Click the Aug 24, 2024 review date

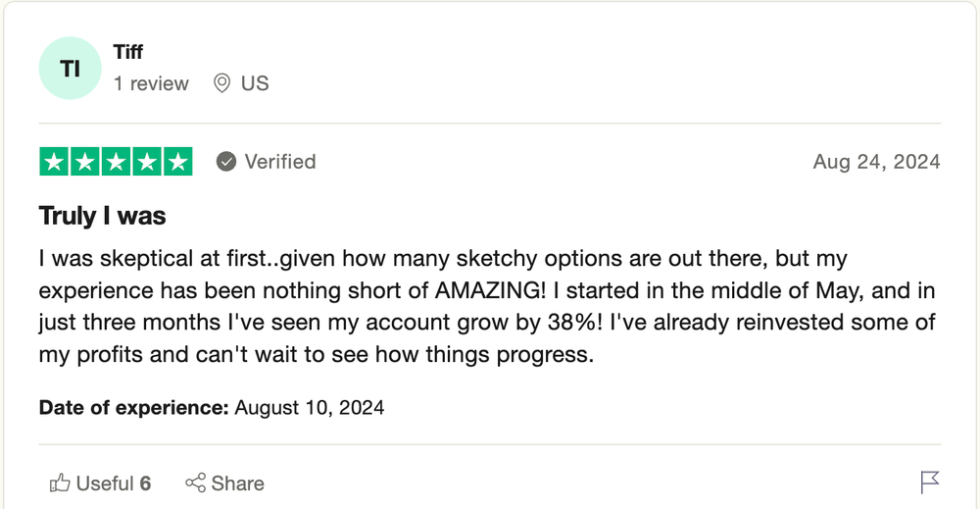click(x=876, y=162)
